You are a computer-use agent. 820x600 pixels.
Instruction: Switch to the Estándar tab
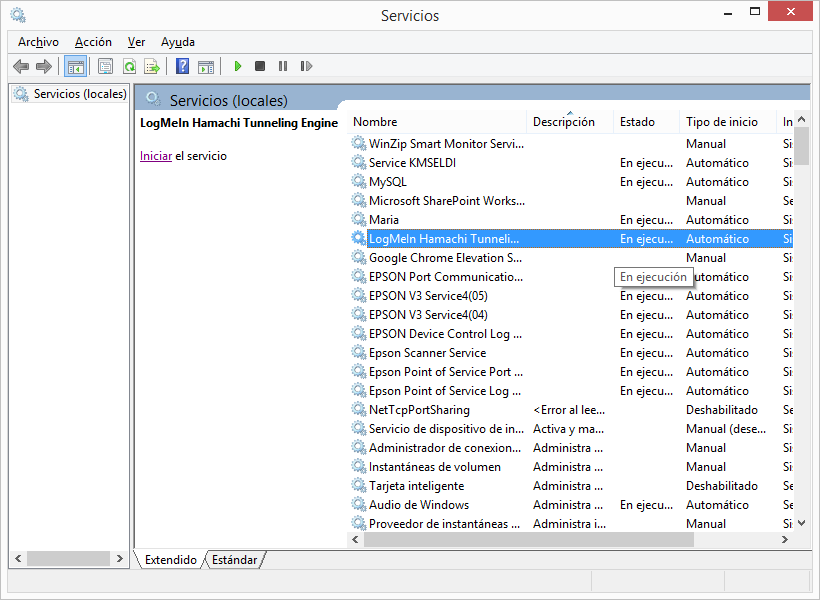coord(236,560)
